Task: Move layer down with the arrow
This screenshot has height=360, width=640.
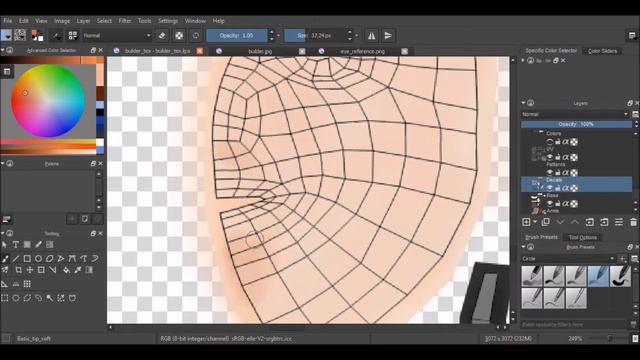Action: pyautogui.click(x=560, y=222)
